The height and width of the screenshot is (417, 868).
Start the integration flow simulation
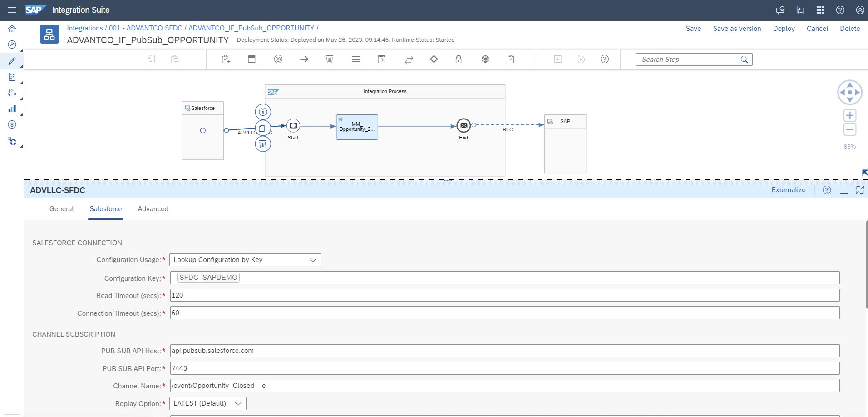click(x=557, y=59)
